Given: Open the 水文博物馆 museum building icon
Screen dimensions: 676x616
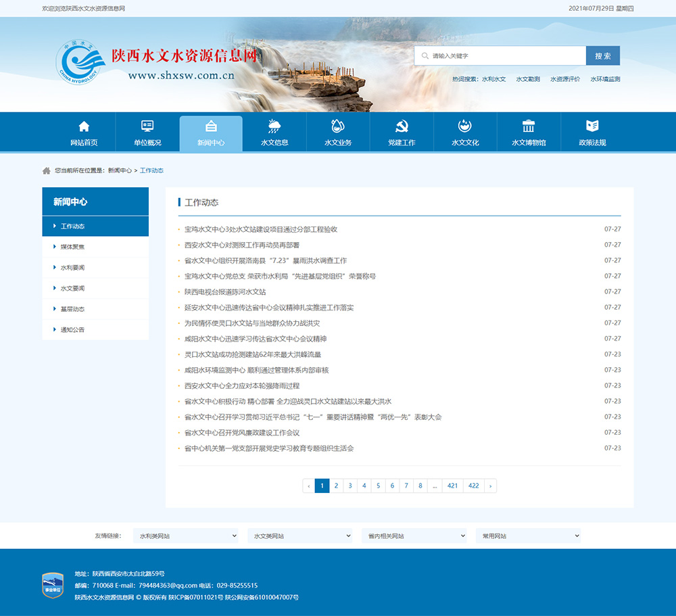Looking at the screenshot, I should point(529,126).
